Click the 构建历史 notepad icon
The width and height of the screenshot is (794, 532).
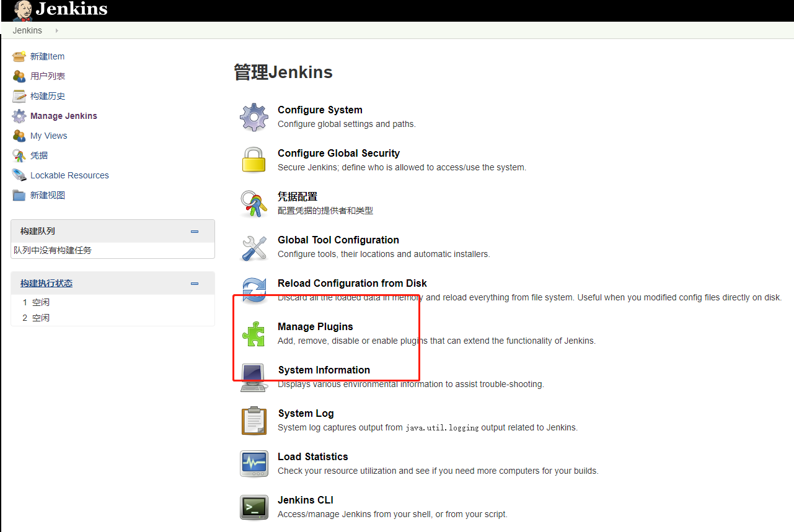[19, 96]
